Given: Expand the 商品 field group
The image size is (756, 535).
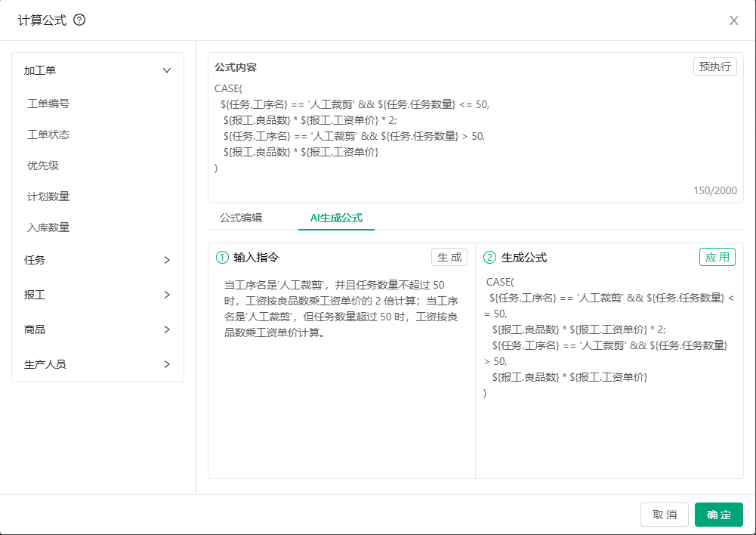Looking at the screenshot, I should [x=167, y=329].
